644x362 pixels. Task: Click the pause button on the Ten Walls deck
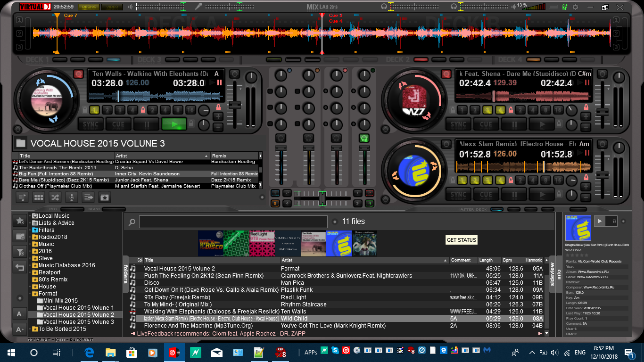pyautogui.click(x=146, y=124)
